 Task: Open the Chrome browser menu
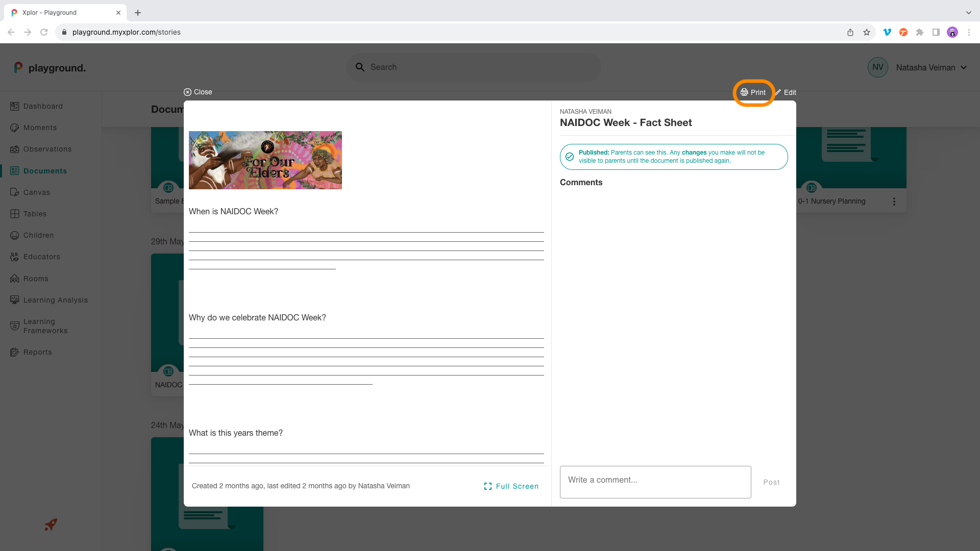pos(969,32)
